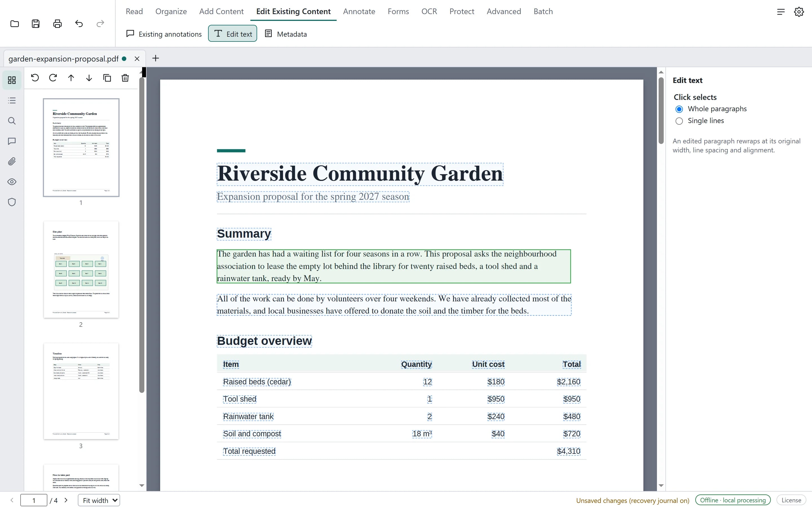Select the page 2 thumbnail
This screenshot has width=812, height=508.
tap(81, 270)
